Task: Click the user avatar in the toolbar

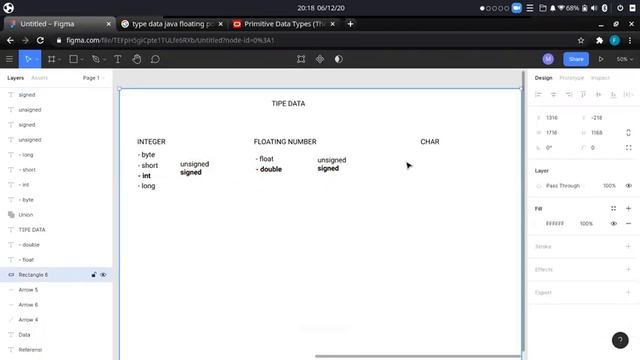Action: pos(548,59)
